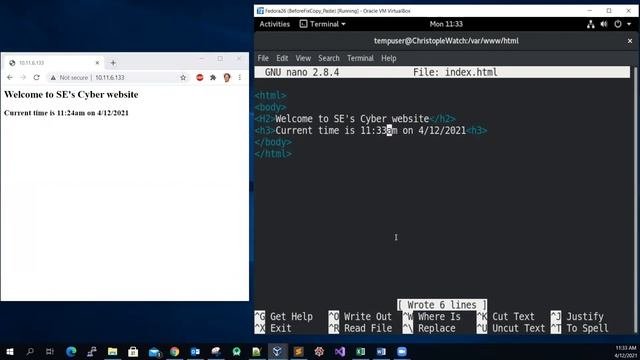Open Chrome three-dot menu
Image resolution: width=640 pixels, height=360 pixels.
point(240,77)
